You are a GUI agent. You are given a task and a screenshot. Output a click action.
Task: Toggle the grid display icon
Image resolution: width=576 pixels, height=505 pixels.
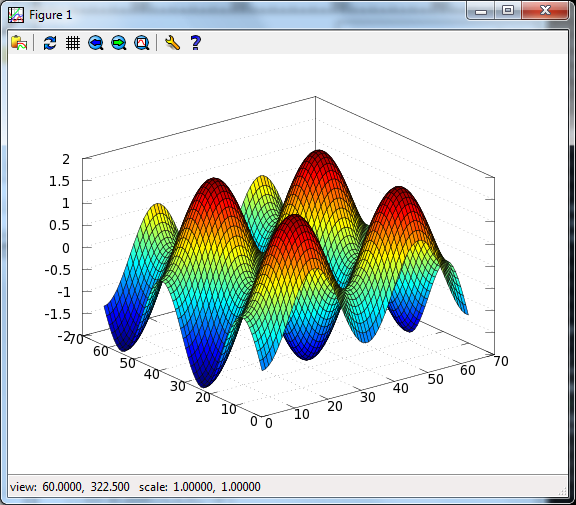(x=73, y=43)
